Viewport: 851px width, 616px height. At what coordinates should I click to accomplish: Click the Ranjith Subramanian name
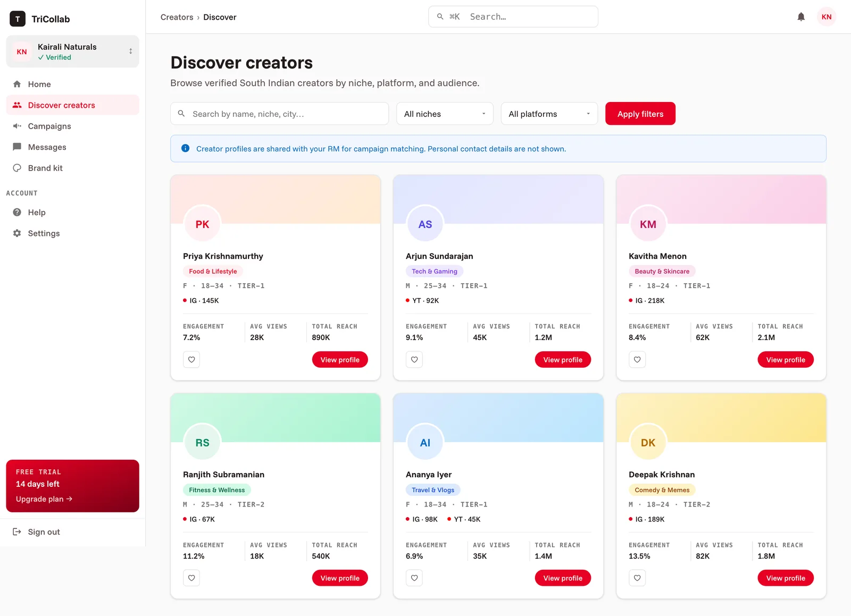tap(223, 475)
